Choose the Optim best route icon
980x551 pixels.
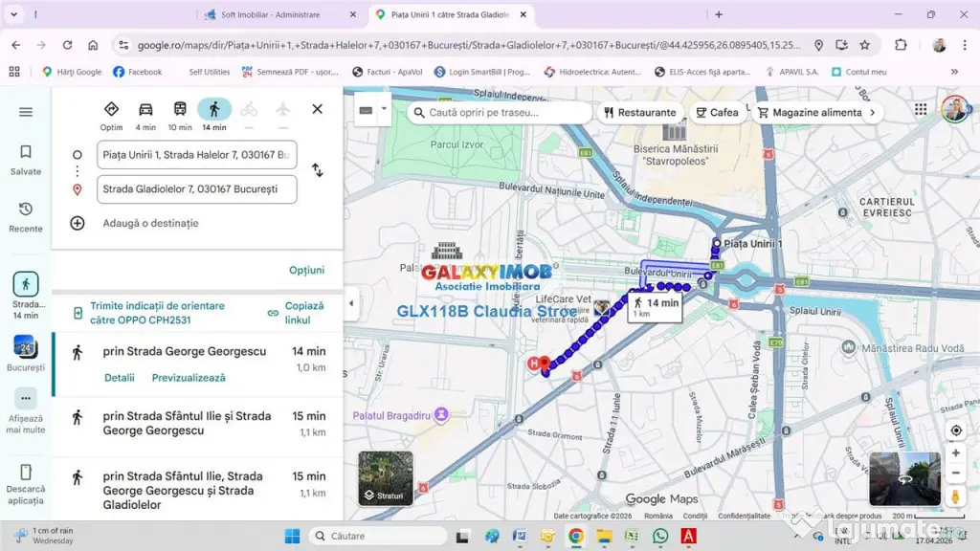pyautogui.click(x=111, y=109)
